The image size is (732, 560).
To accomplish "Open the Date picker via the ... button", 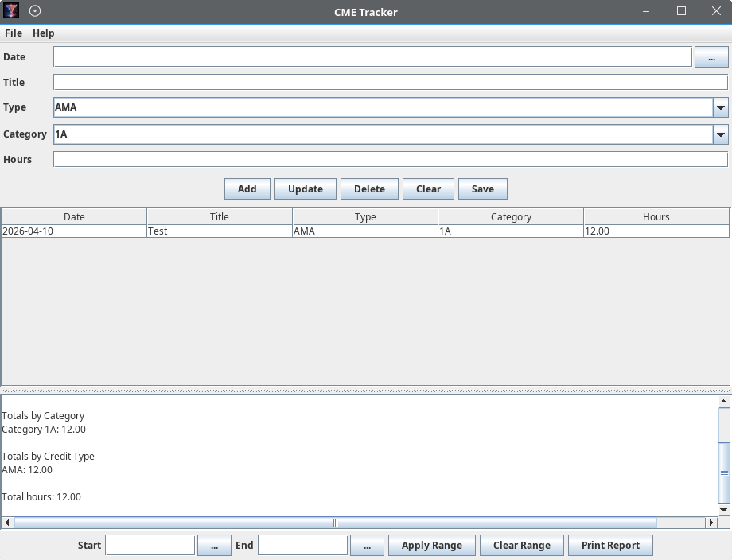I will click(x=711, y=56).
